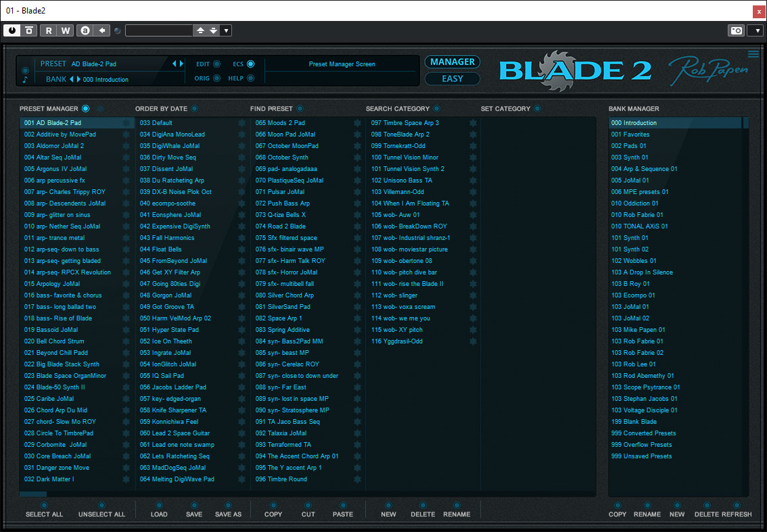Click the Write automation (W) button
The height and width of the screenshot is (532, 767).
tap(66, 30)
